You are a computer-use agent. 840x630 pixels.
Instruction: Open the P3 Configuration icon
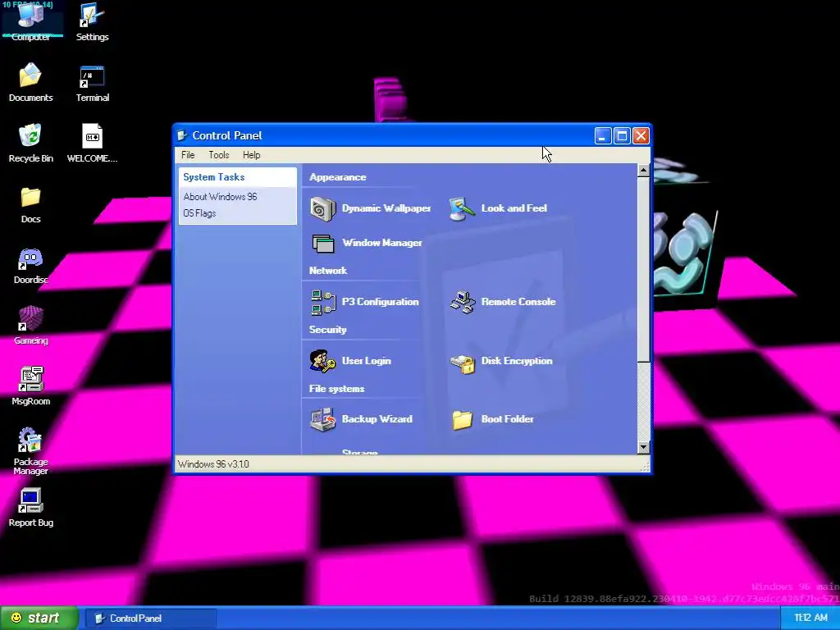[x=323, y=302]
